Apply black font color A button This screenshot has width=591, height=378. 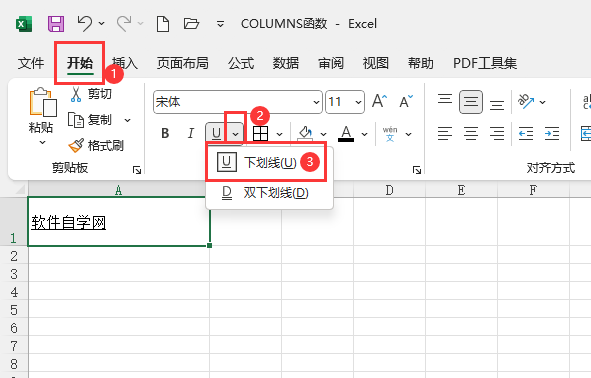point(346,133)
